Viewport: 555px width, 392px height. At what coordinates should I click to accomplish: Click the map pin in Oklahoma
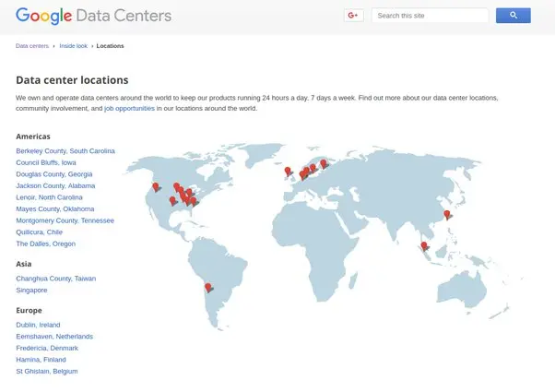172,201
